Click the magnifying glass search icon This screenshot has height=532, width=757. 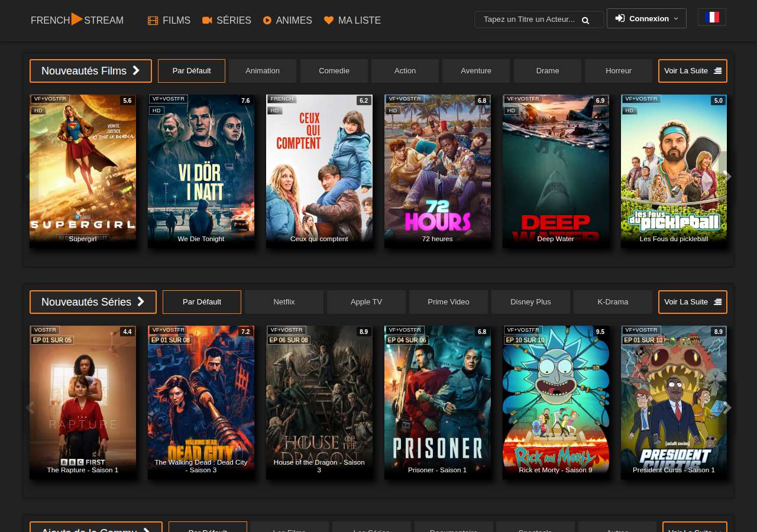click(x=585, y=20)
